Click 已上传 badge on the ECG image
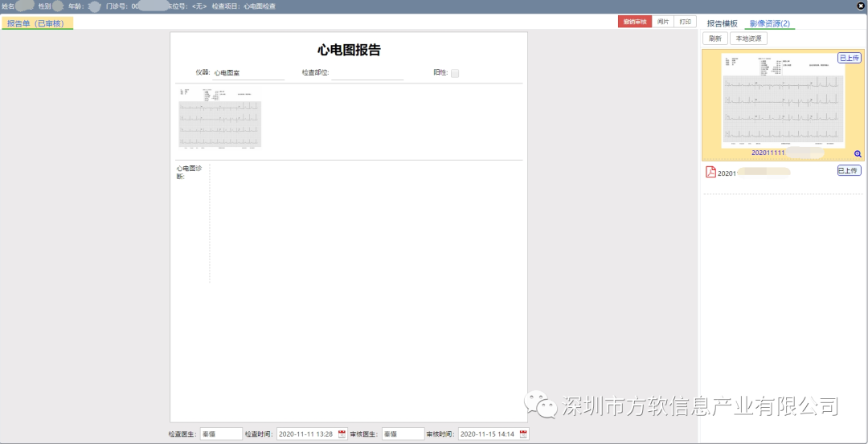Viewport: 868px width, 444px height. click(x=849, y=58)
